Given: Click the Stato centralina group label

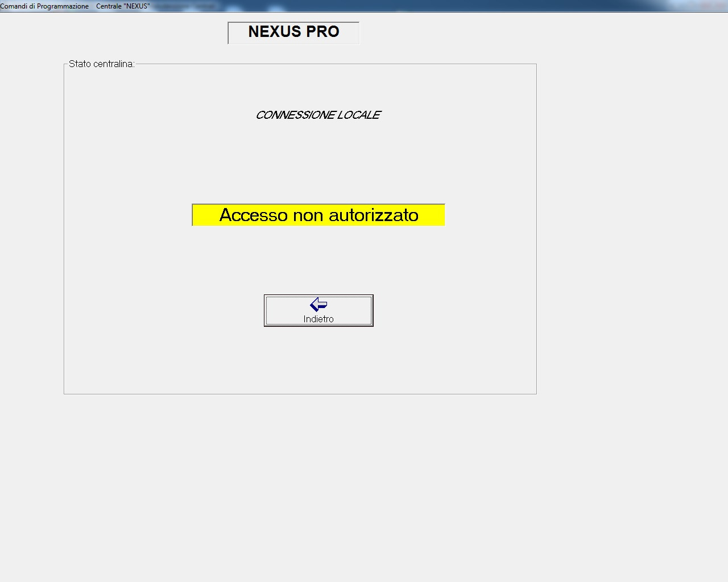Looking at the screenshot, I should coord(101,64).
